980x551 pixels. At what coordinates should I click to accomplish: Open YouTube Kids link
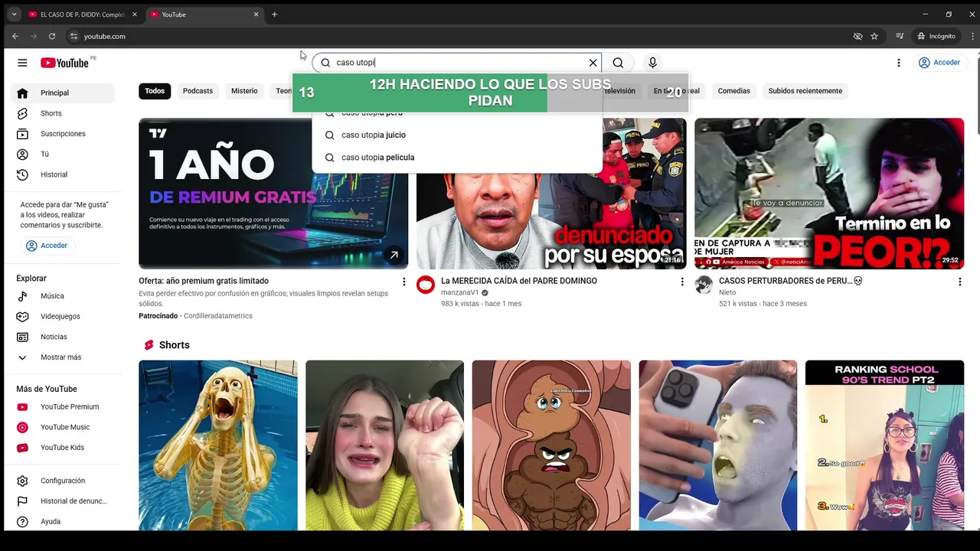(x=64, y=448)
